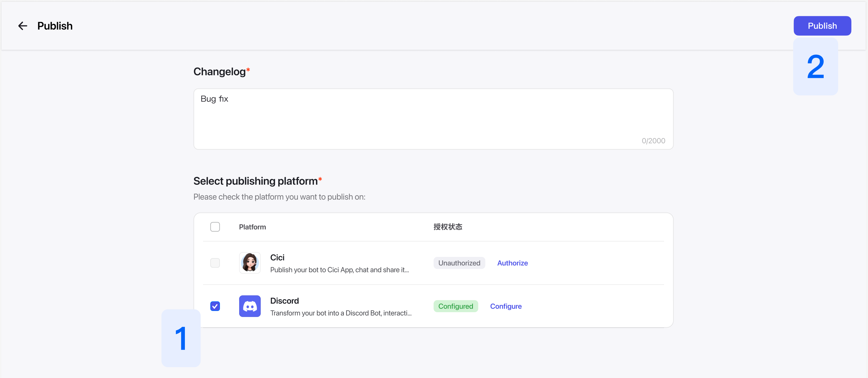This screenshot has height=378, width=868.
Task: Click the 0/2000 character counter
Action: 653,141
